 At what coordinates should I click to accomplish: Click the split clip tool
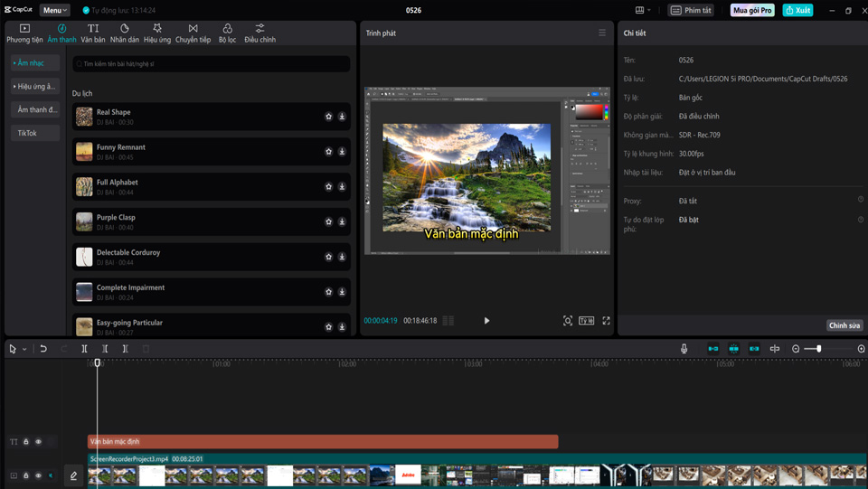pyautogui.click(x=84, y=349)
